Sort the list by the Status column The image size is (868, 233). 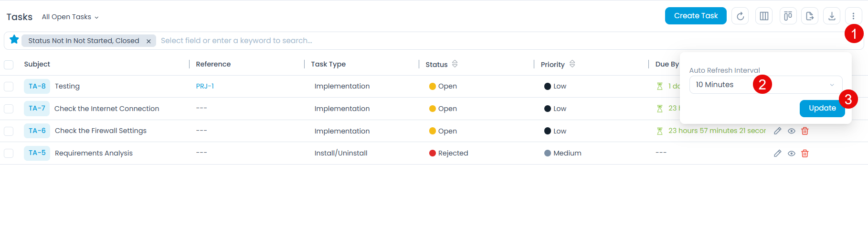[x=455, y=64]
